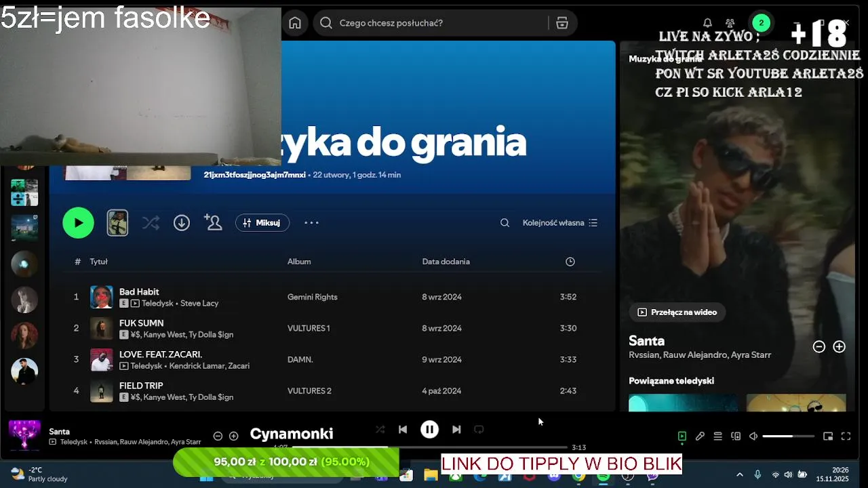868x488 pixels.
Task: Sort by the duration clock column icon
Action: coord(570,262)
